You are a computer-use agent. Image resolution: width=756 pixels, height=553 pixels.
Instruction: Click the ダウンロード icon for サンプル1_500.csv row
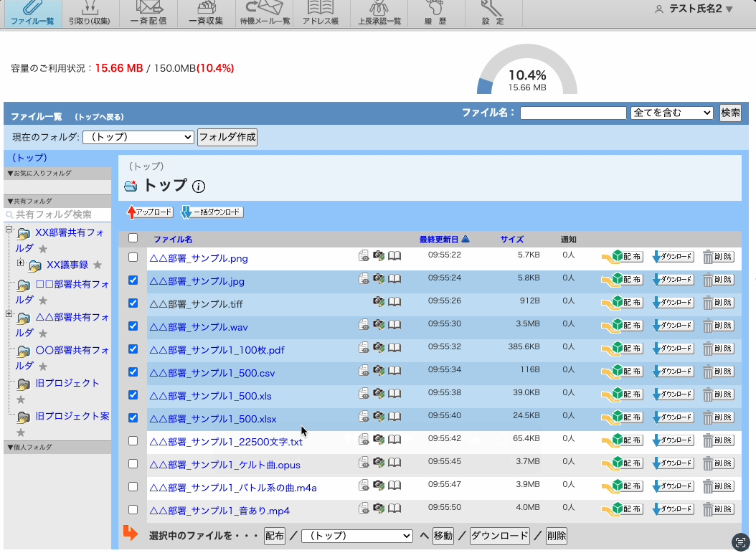pyautogui.click(x=673, y=372)
